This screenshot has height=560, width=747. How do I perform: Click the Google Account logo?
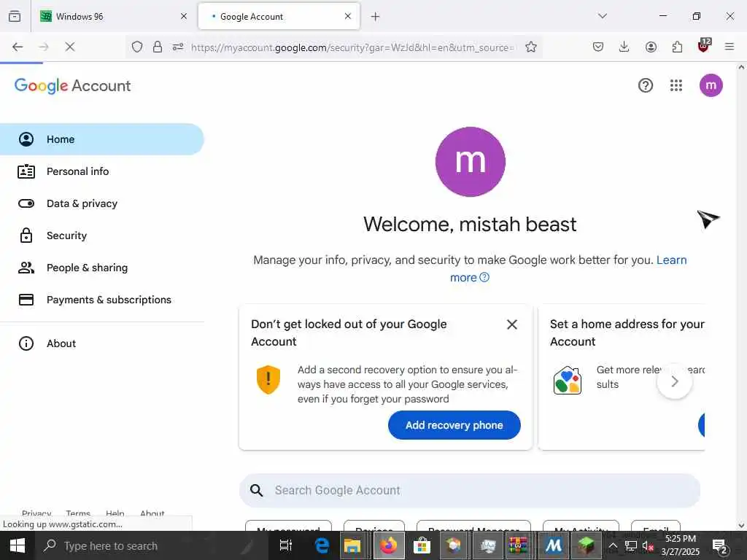click(72, 86)
